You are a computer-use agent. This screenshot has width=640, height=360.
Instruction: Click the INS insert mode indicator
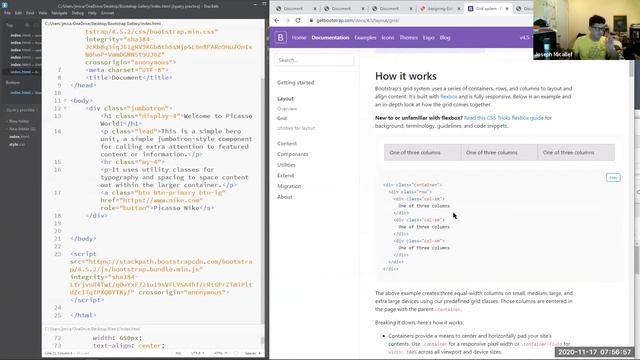pyautogui.click(x=178, y=353)
